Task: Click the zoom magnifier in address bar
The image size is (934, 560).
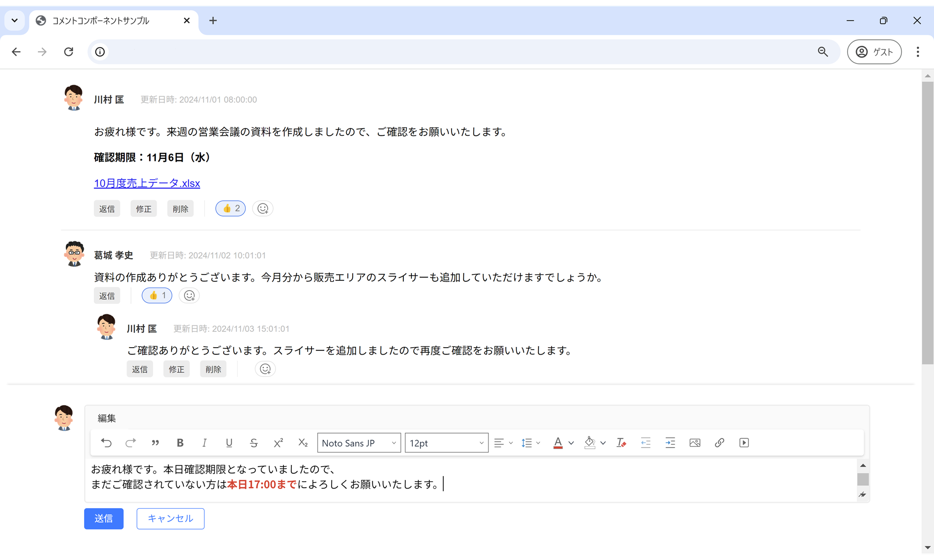Action: (823, 52)
